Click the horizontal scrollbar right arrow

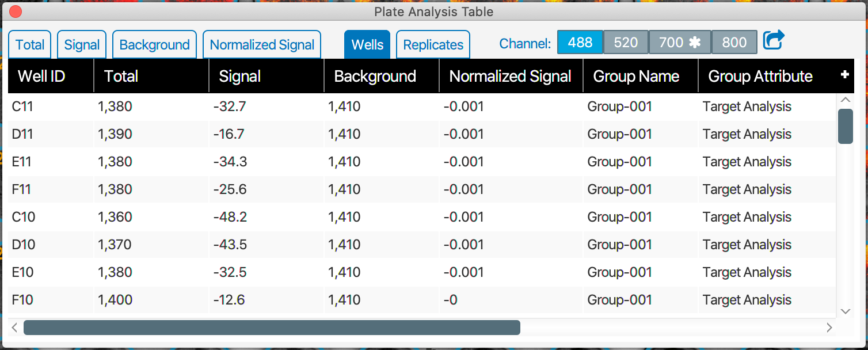click(829, 328)
